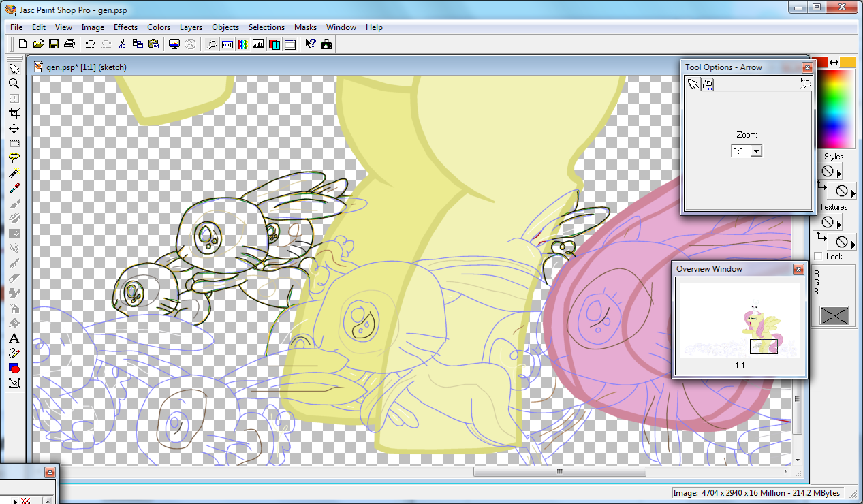Toggle the Tool Options palette toolbar button
Image resolution: width=863 pixels, height=504 pixels.
pyautogui.click(x=227, y=44)
